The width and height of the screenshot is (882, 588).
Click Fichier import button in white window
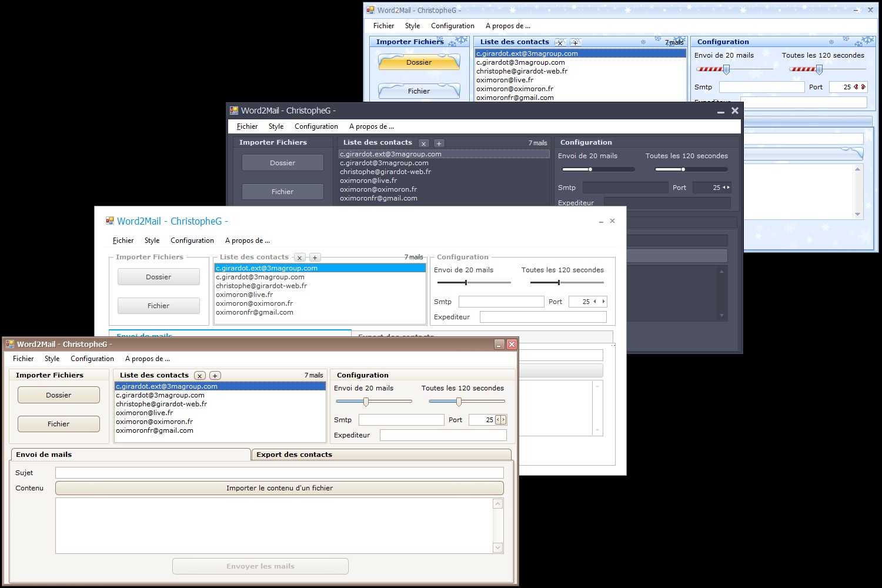(x=159, y=306)
